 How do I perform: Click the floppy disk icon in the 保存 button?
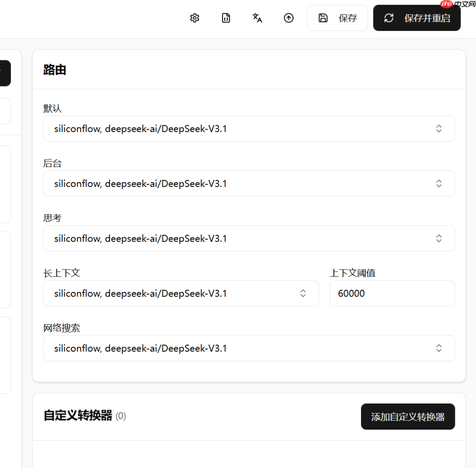[324, 18]
